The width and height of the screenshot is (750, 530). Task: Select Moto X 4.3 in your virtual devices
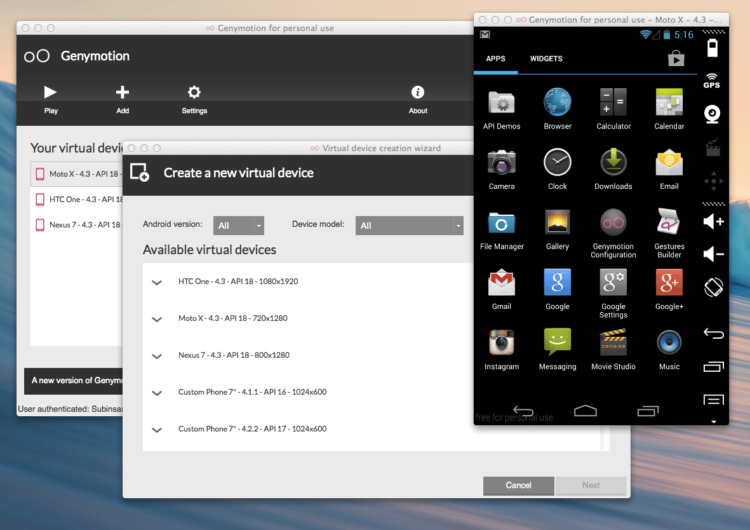click(x=77, y=174)
